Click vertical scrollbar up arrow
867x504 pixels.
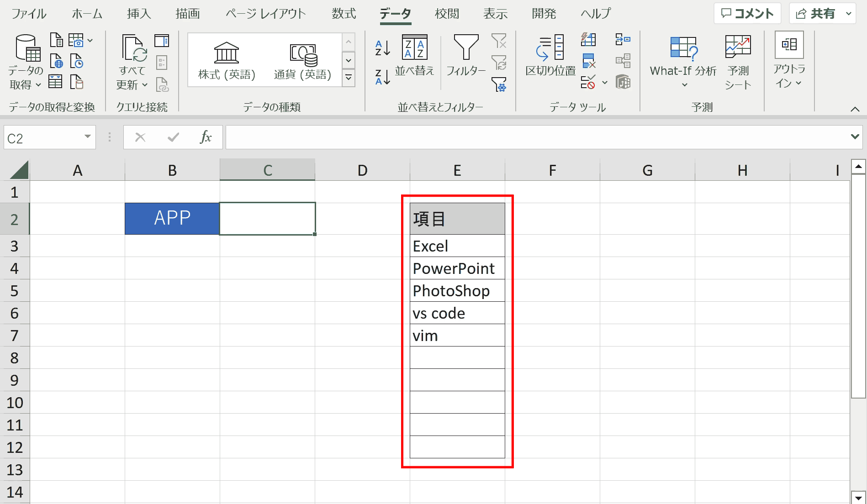[858, 166]
